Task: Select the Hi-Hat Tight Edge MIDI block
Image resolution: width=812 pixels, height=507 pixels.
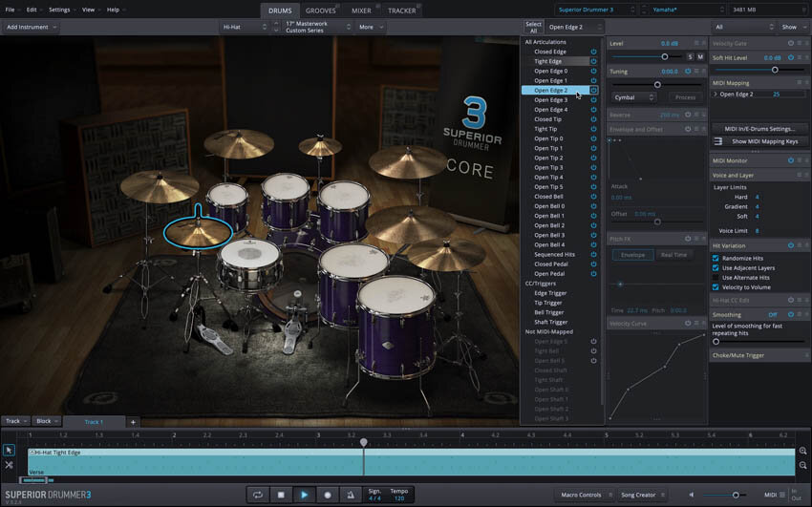Action: click(x=411, y=462)
